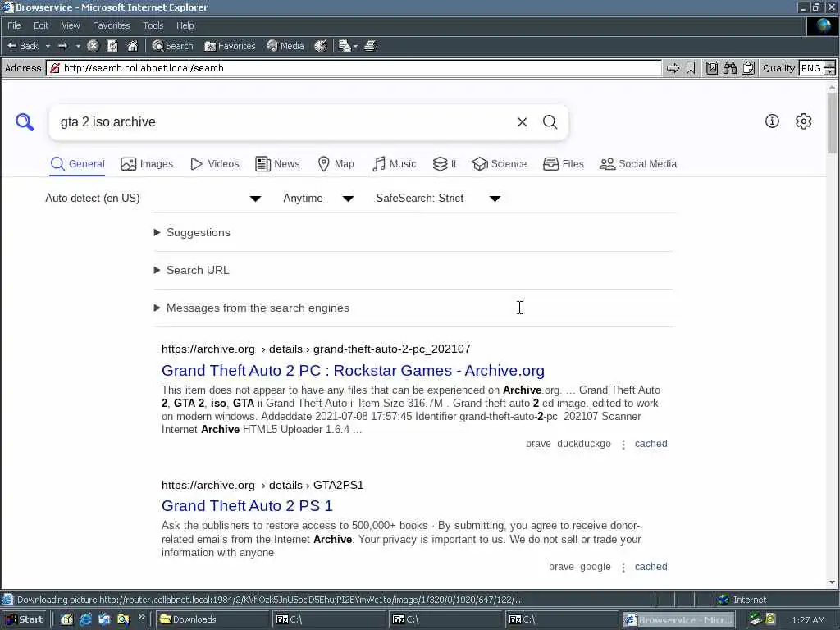
Task: Open the File menu
Action: pos(14,25)
